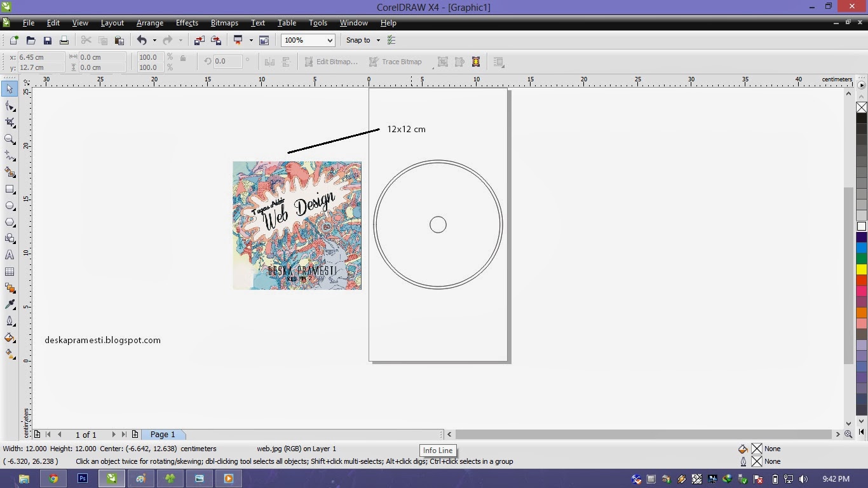Launch Photoshop from the taskbar
Viewport: 868px width, 488px height.
83,478
